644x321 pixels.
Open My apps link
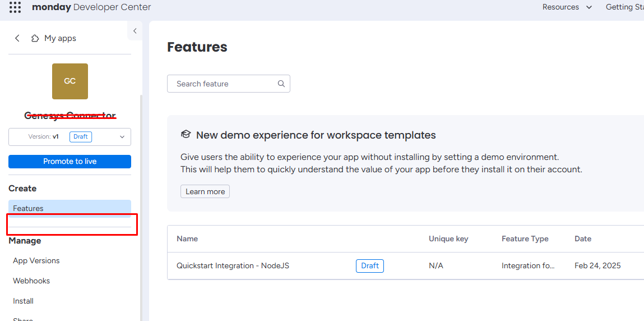coord(61,38)
